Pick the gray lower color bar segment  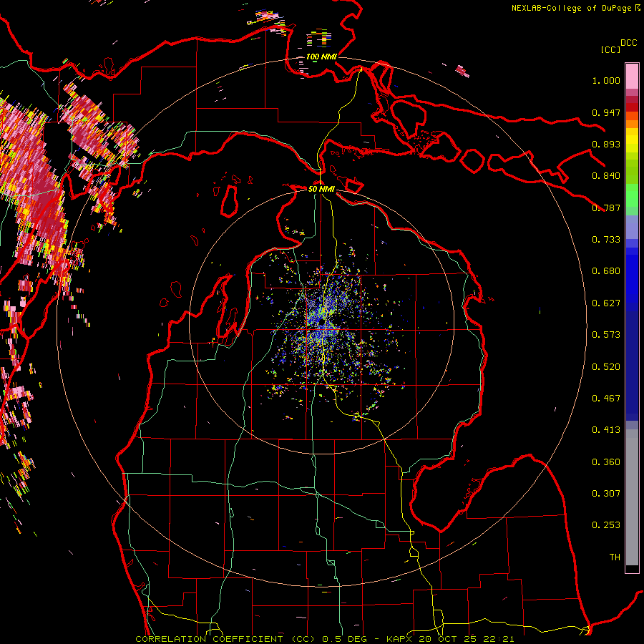(632, 501)
